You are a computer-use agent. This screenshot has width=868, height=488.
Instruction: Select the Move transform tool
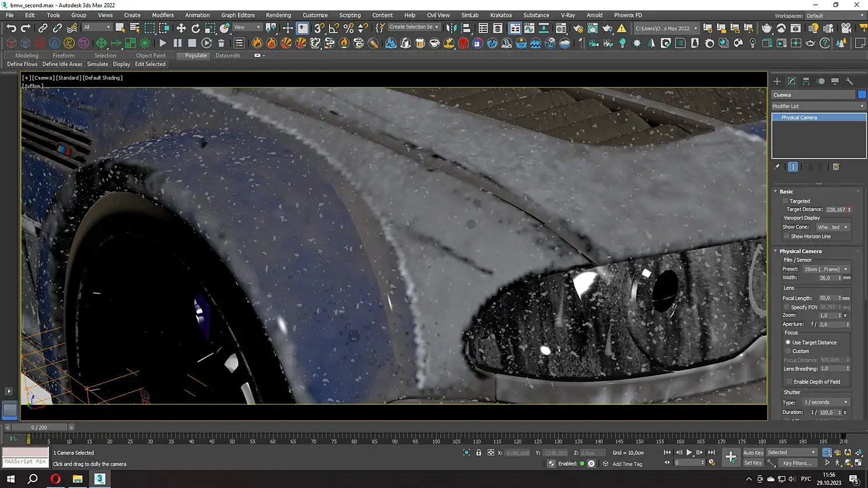click(x=181, y=28)
